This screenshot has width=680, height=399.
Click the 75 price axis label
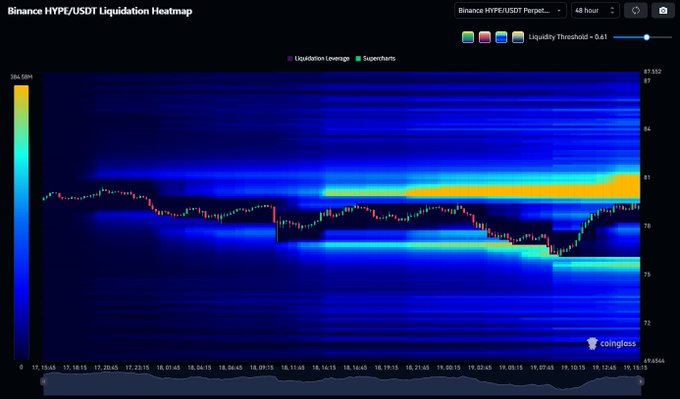[x=647, y=275]
